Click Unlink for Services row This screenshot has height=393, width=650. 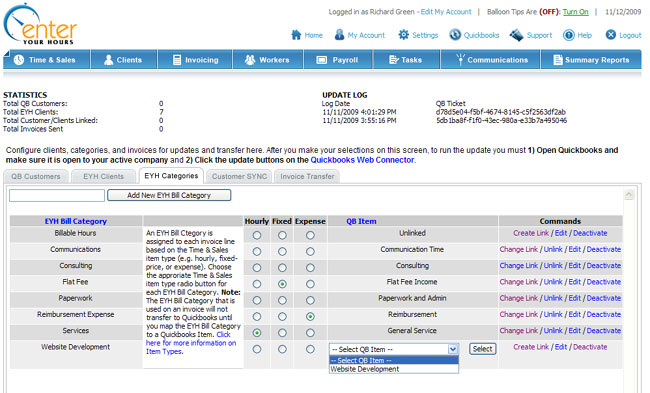tap(553, 330)
